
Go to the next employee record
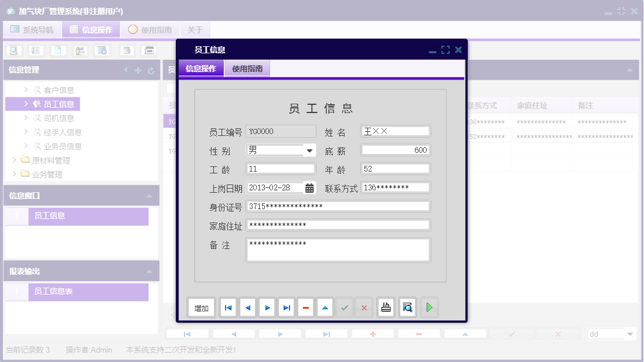coord(267,307)
